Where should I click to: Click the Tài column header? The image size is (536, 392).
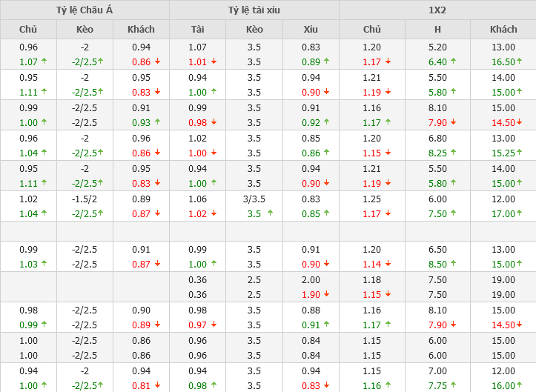pyautogui.click(x=197, y=30)
